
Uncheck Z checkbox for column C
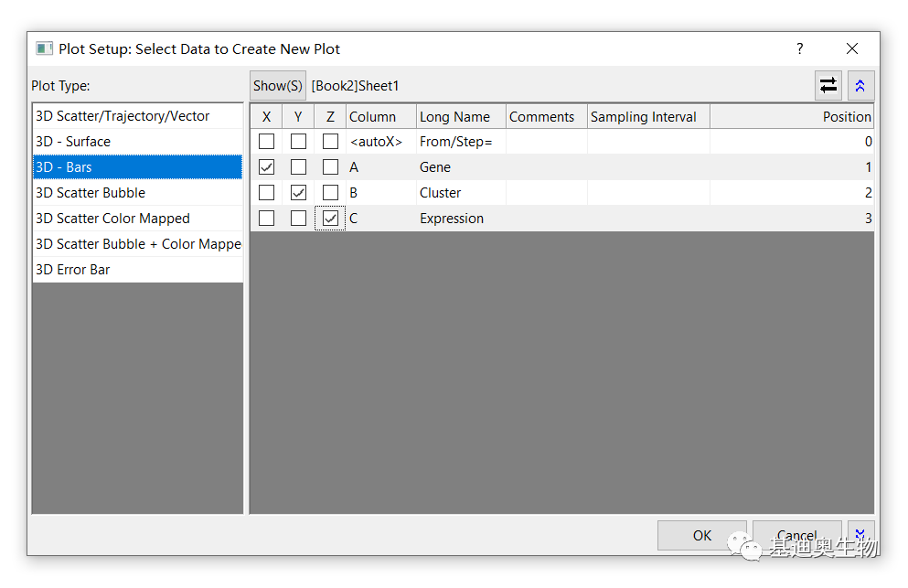[330, 219]
